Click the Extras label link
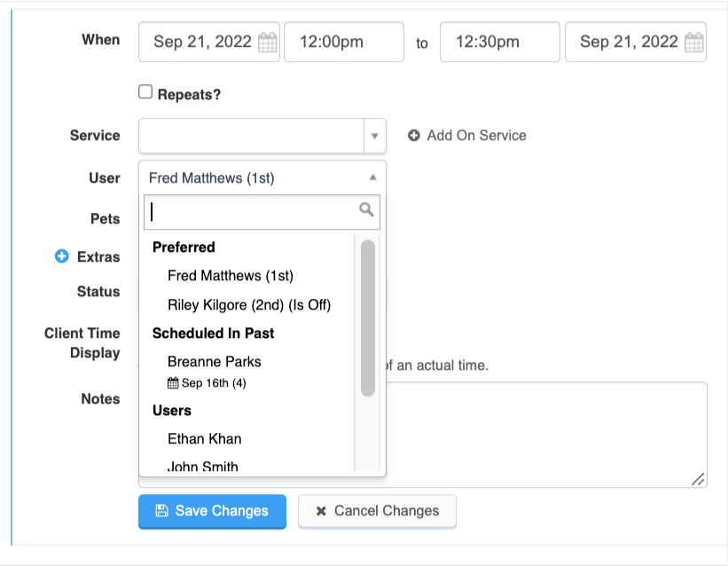The image size is (728, 566). pos(98,256)
